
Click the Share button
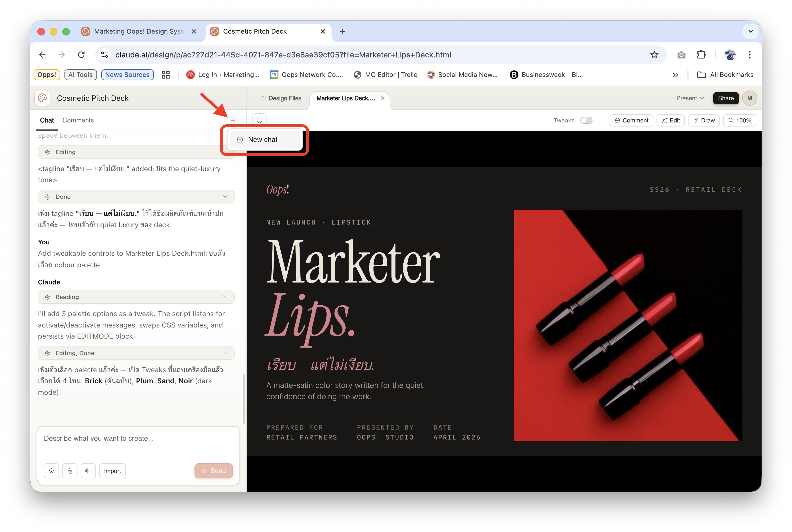726,98
